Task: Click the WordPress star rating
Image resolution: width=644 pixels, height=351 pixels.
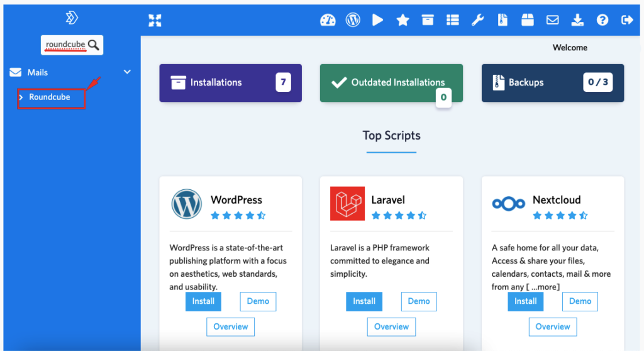Action: pos(238,215)
